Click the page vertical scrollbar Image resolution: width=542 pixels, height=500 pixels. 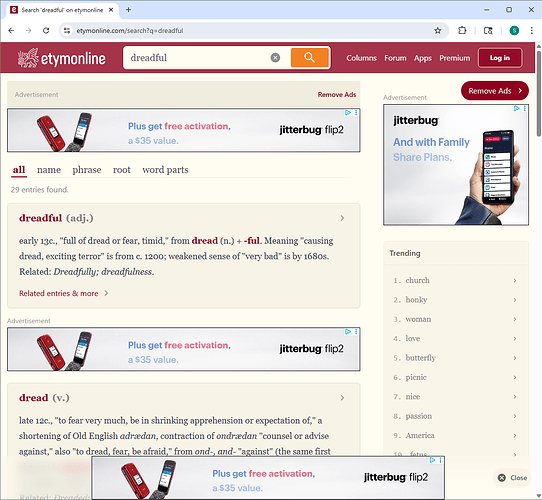pyautogui.click(x=539, y=270)
